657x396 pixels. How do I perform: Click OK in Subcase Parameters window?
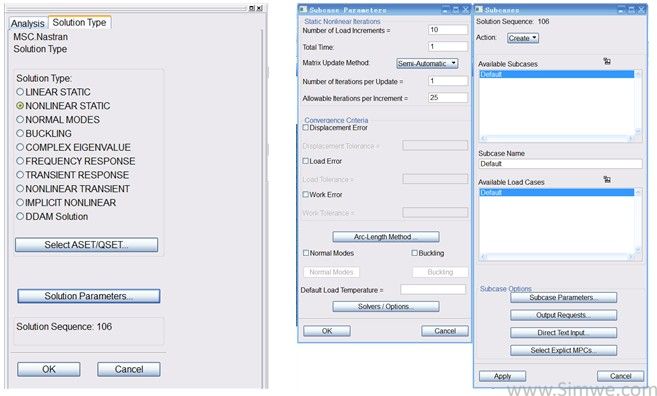pyautogui.click(x=327, y=331)
